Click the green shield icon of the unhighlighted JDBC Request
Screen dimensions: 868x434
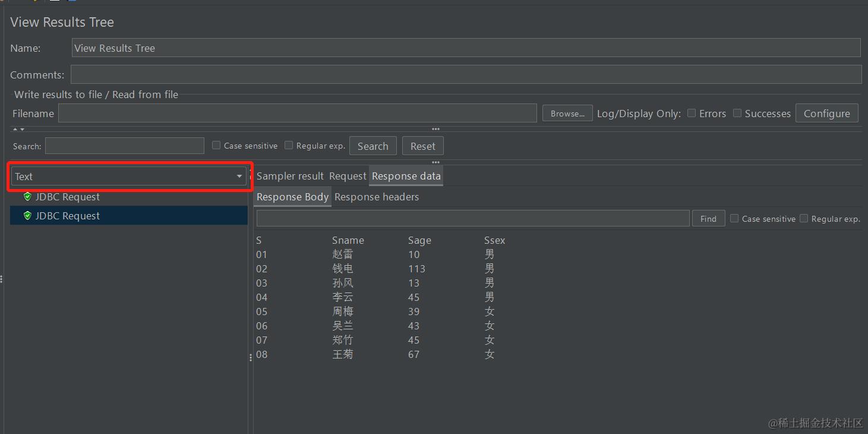pos(27,197)
